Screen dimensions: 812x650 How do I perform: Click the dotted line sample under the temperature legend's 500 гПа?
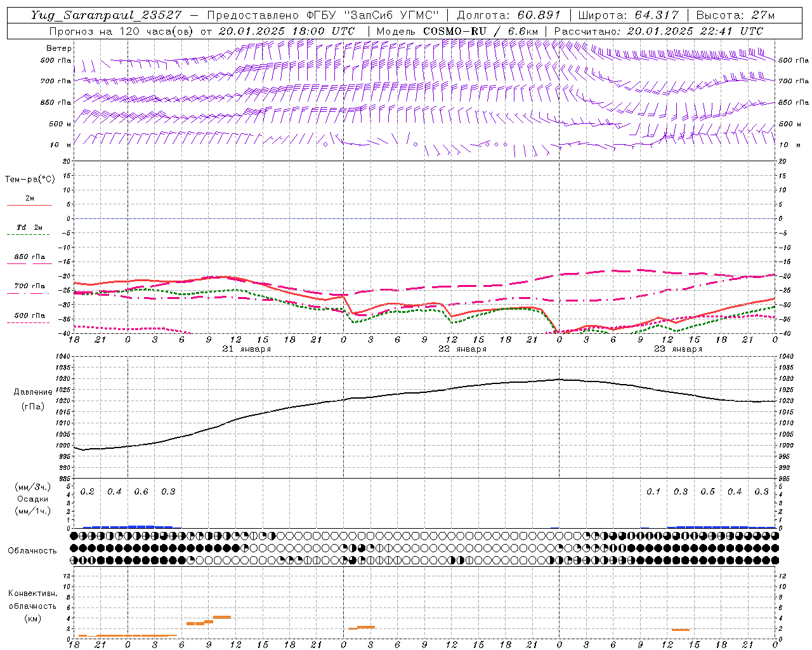tap(29, 322)
